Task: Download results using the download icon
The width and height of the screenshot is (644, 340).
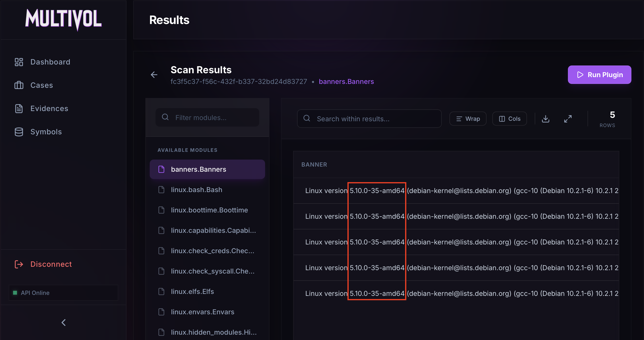Action: (x=545, y=119)
